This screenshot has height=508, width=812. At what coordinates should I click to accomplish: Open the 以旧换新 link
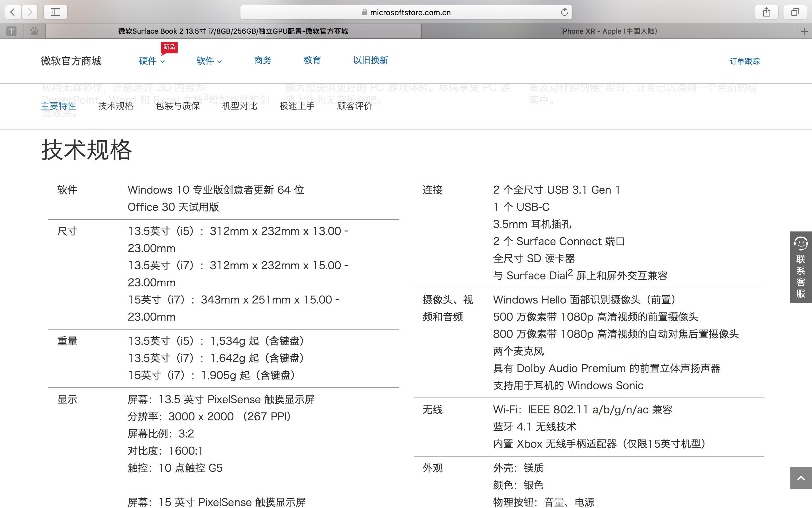(x=370, y=60)
